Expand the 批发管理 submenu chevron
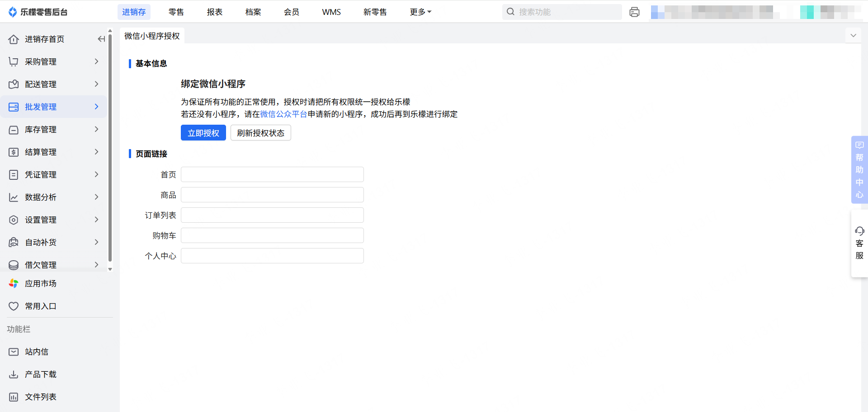 click(96, 107)
